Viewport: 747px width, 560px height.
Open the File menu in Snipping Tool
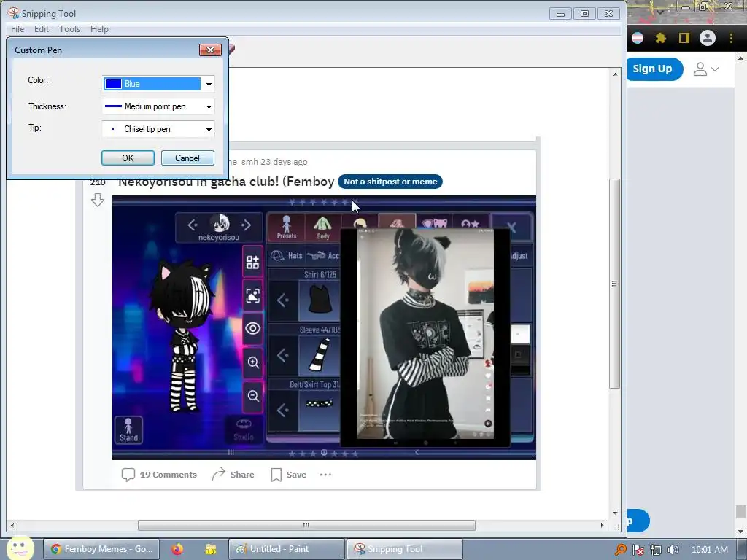[18, 29]
